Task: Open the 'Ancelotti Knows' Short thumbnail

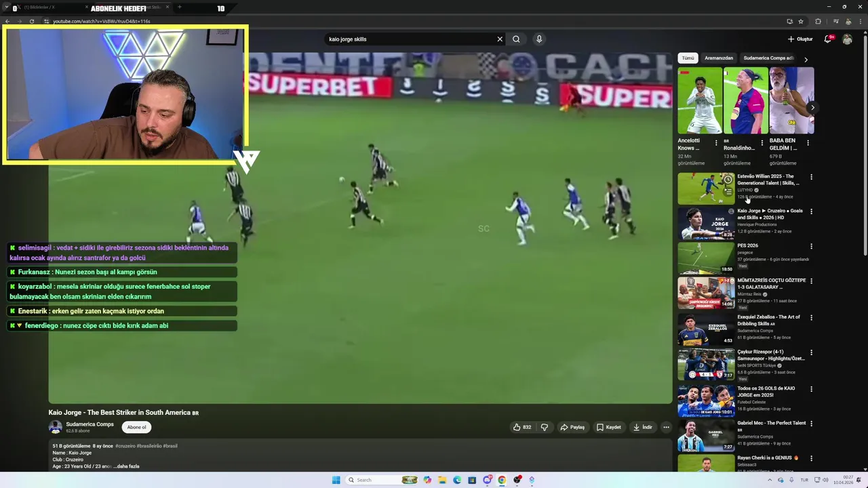Action: [700, 100]
